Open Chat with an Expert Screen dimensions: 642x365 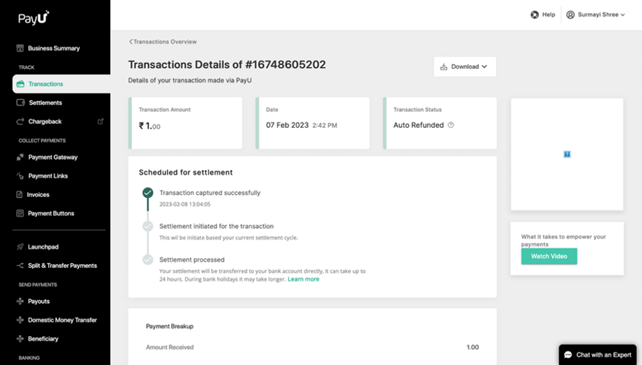[x=598, y=355]
